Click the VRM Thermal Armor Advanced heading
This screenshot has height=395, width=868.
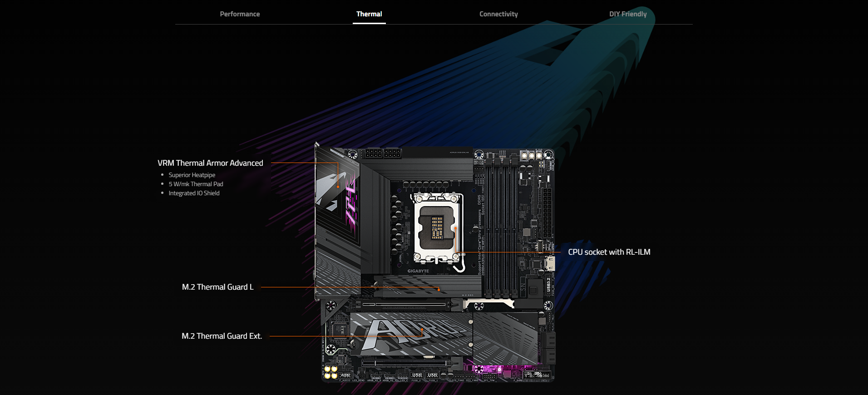point(210,163)
